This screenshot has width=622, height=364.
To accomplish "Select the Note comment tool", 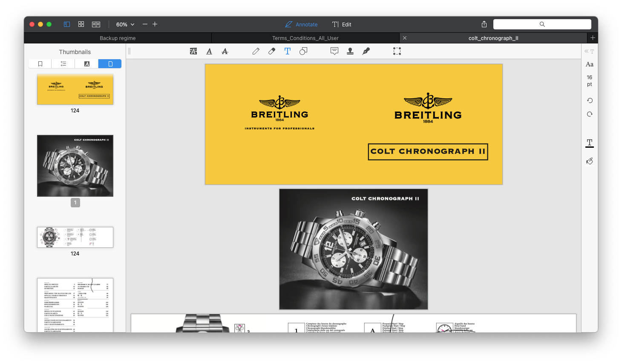I will 334,51.
